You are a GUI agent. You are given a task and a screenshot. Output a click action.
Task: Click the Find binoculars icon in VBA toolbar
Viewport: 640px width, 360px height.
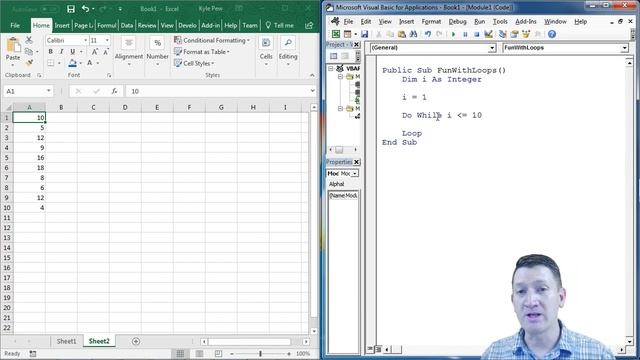click(413, 34)
